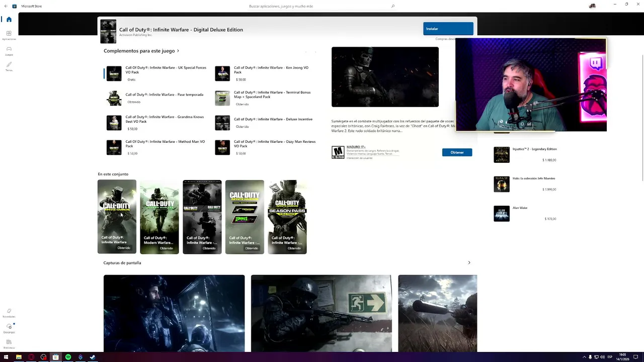Open Steam from the taskbar
Screen dimensions: 644x362
point(93,357)
